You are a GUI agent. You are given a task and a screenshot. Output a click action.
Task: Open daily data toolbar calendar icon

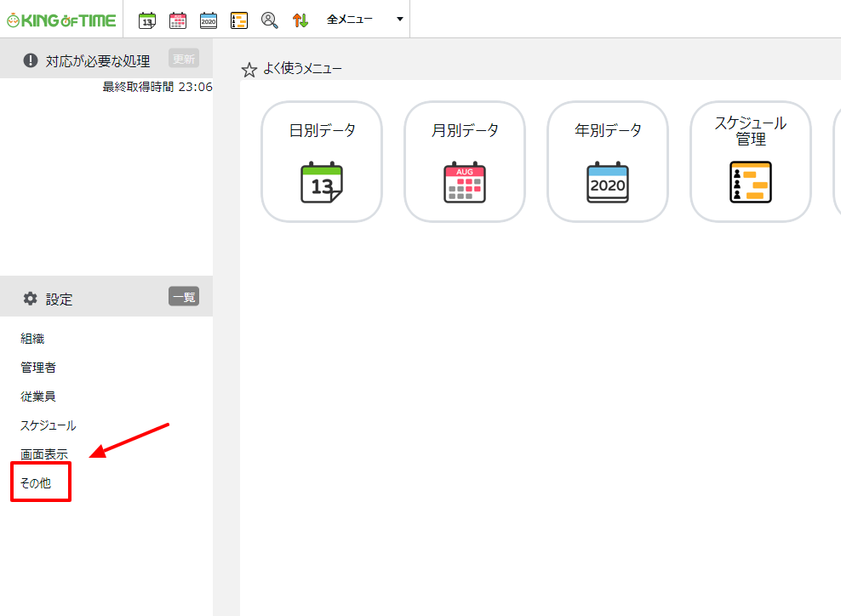(x=147, y=20)
